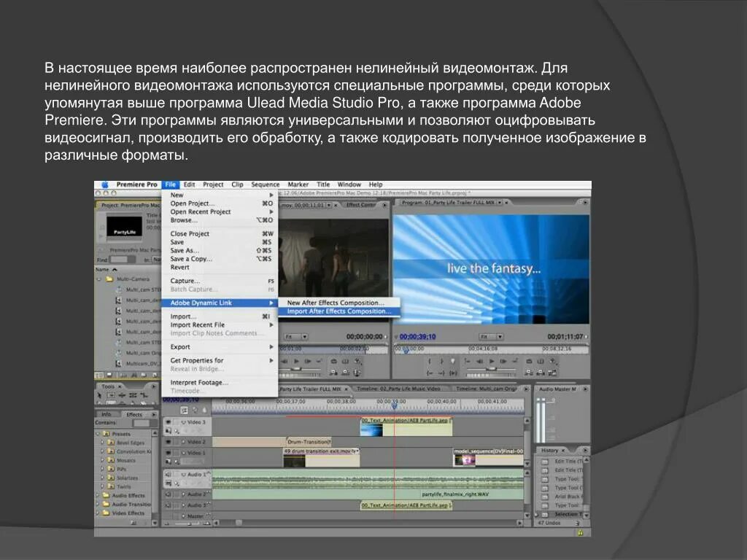Hide the Video 2 track output
747x560 pixels.
click(169, 442)
